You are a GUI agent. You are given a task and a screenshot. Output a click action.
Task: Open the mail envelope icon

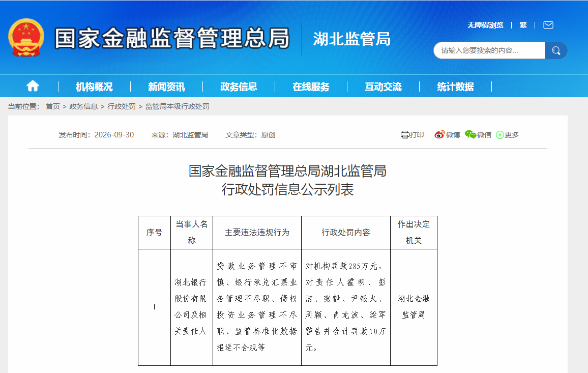coord(548,25)
